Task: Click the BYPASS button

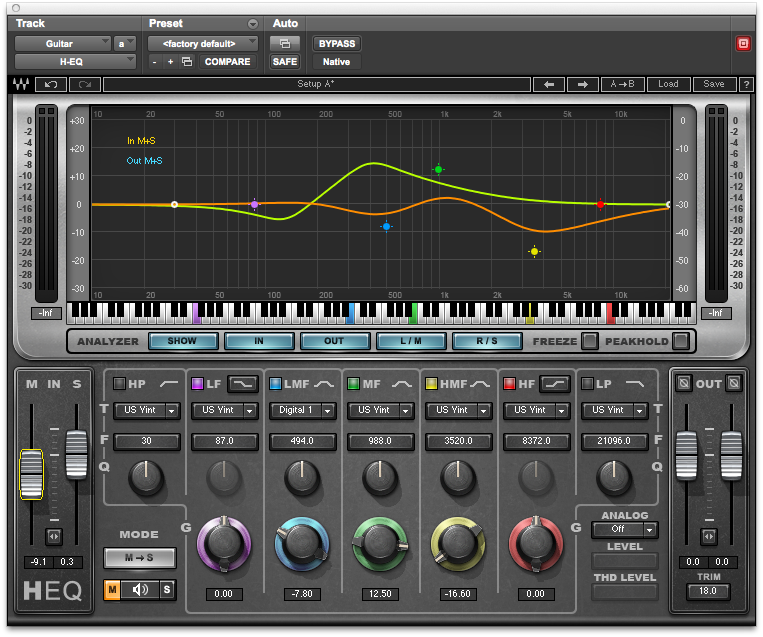Action: (337, 44)
